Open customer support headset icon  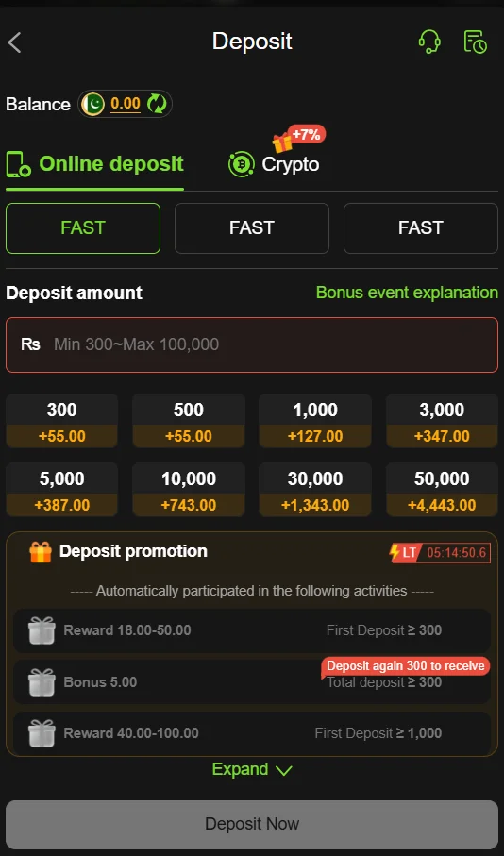429,42
